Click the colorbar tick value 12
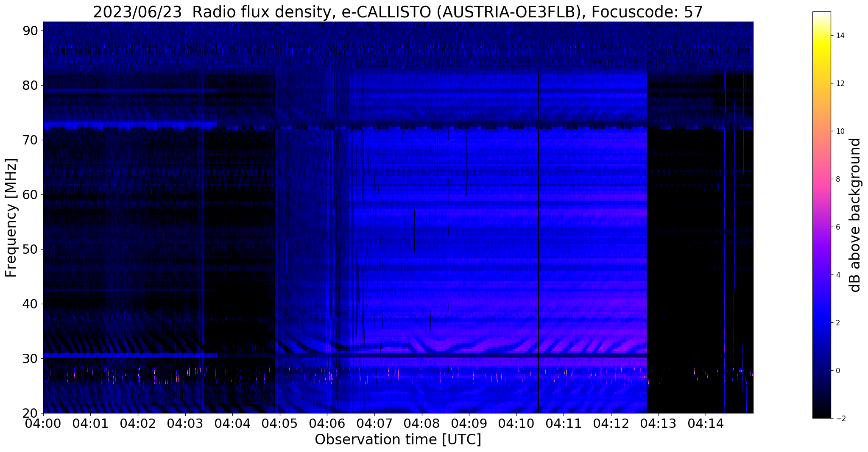 coord(840,83)
